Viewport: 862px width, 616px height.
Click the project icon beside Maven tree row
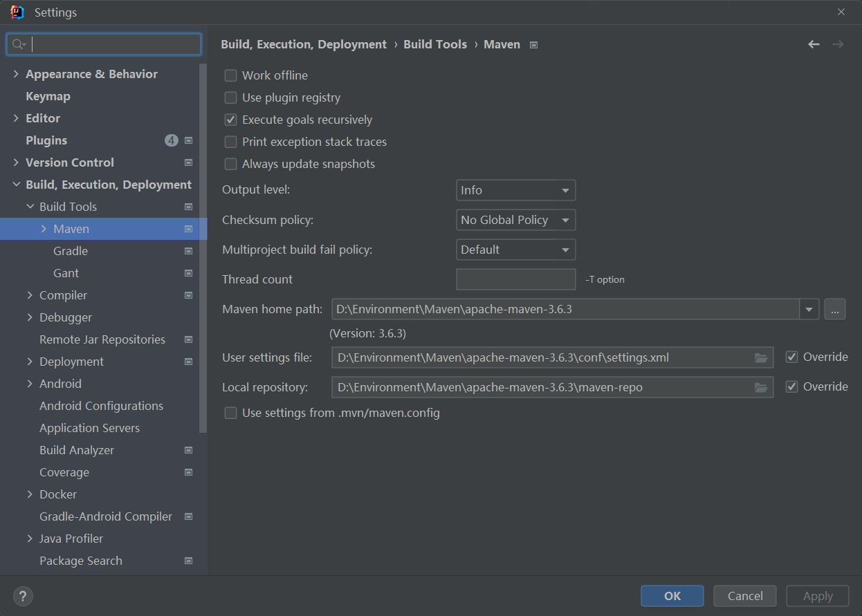tap(188, 229)
